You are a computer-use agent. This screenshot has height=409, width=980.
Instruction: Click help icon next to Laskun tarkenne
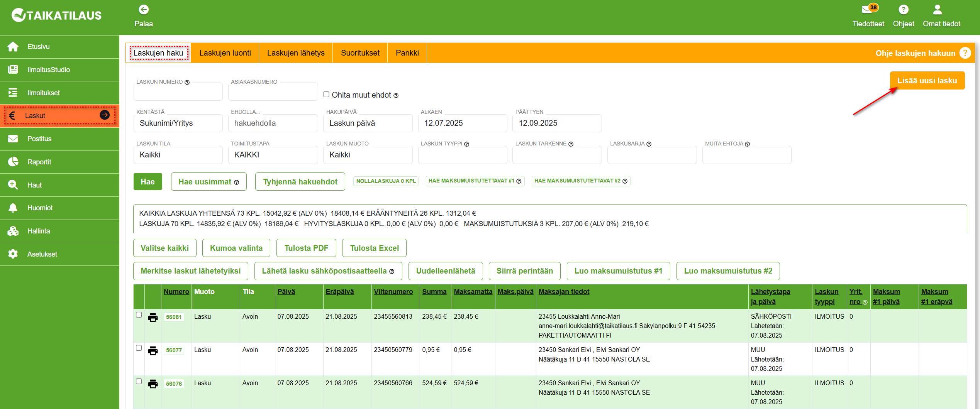[x=571, y=144]
